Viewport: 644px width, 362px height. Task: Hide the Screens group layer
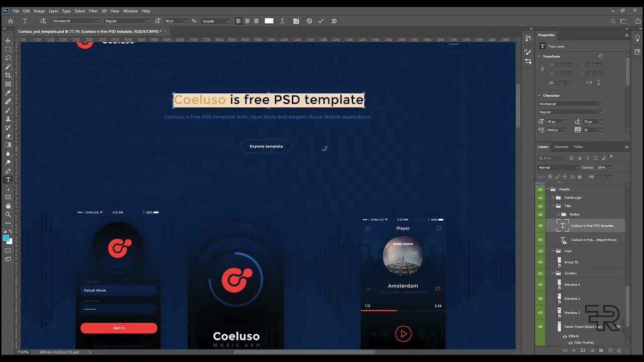tap(540, 274)
